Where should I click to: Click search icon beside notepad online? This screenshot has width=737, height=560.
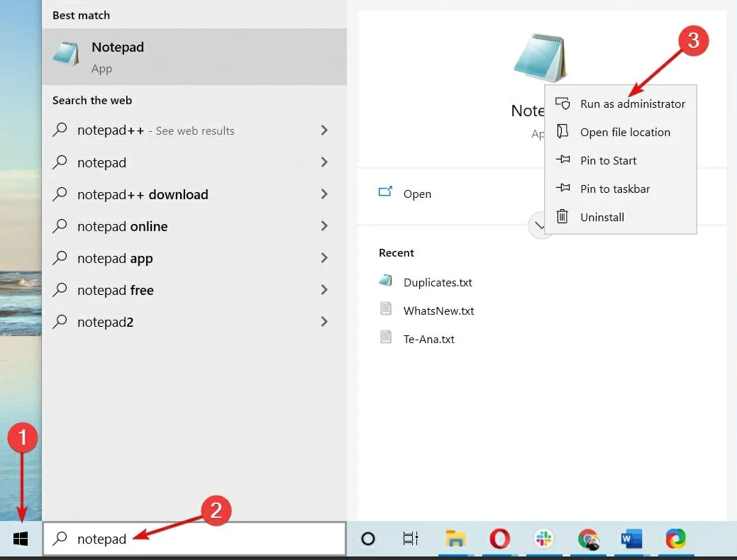click(x=60, y=226)
